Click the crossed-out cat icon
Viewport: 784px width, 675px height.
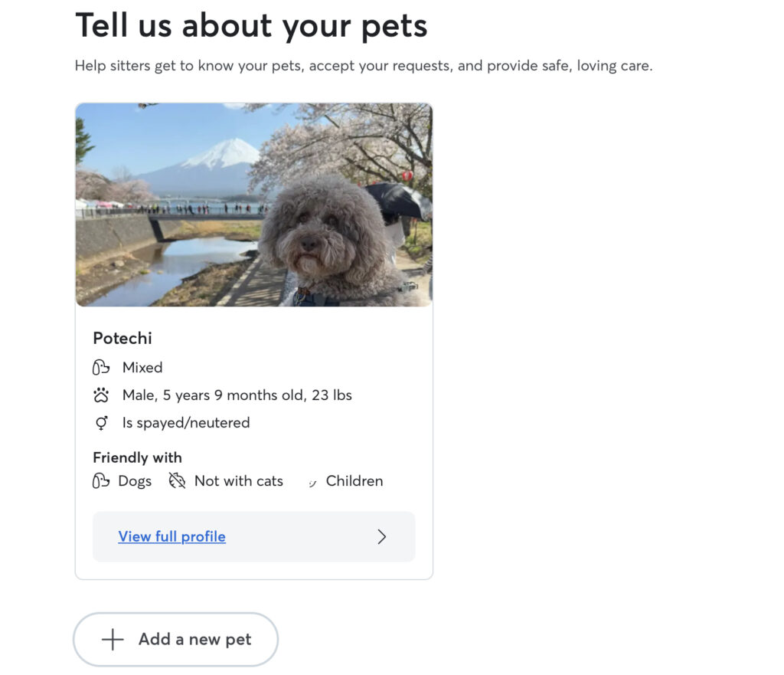click(177, 481)
